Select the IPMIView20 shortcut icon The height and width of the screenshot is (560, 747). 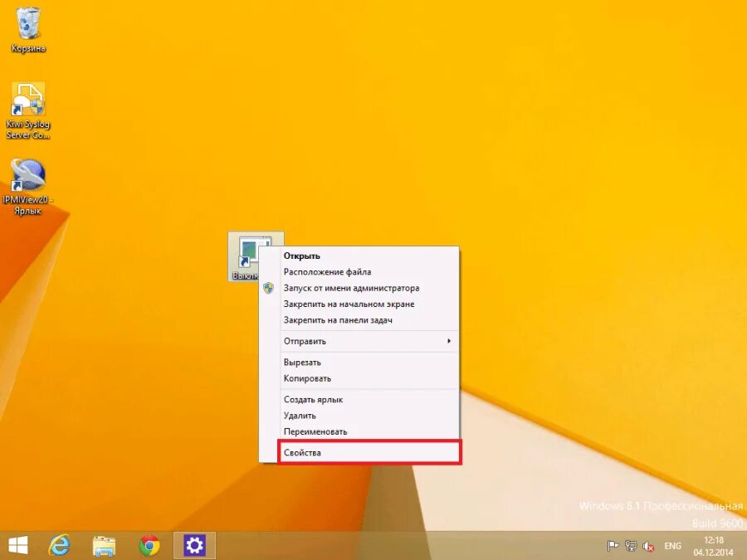point(28,187)
